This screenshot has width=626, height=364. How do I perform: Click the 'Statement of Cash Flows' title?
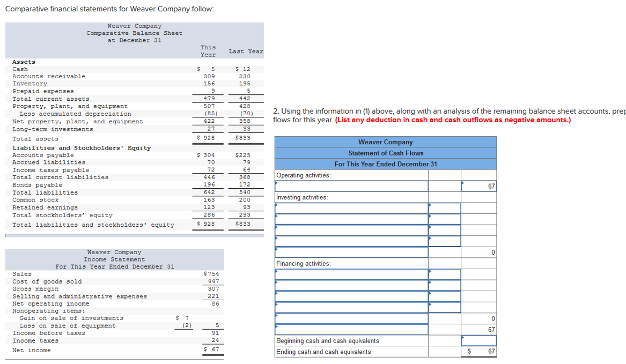386,153
